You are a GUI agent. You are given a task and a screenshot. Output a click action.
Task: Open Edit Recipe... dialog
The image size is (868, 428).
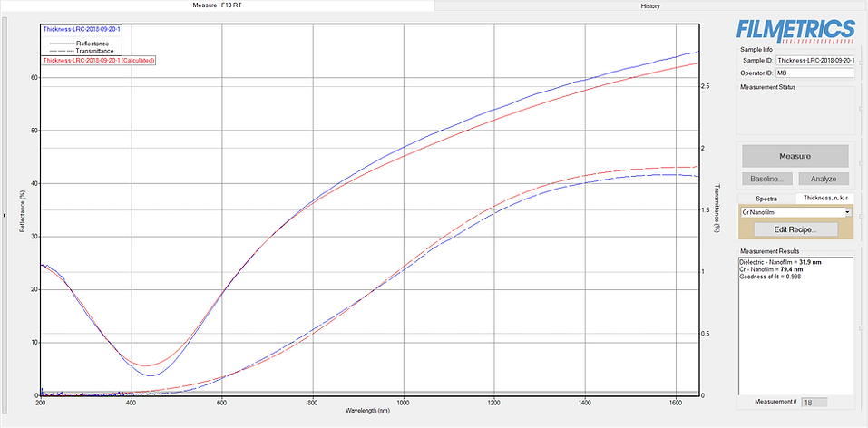pos(795,229)
